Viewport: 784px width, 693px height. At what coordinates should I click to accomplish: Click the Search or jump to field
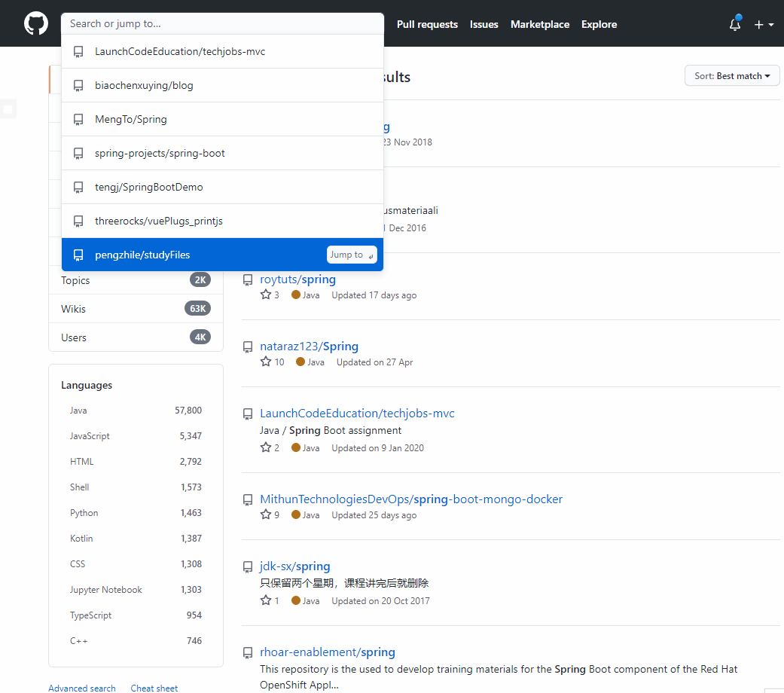222,23
